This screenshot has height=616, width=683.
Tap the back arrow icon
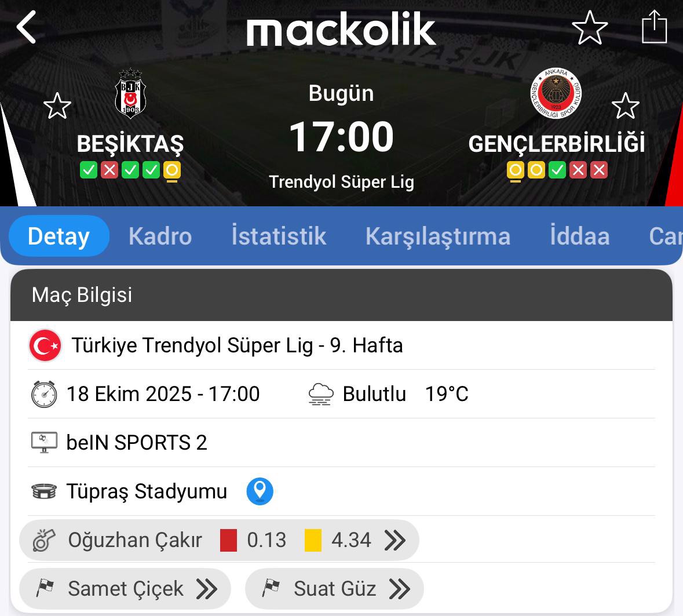[27, 27]
